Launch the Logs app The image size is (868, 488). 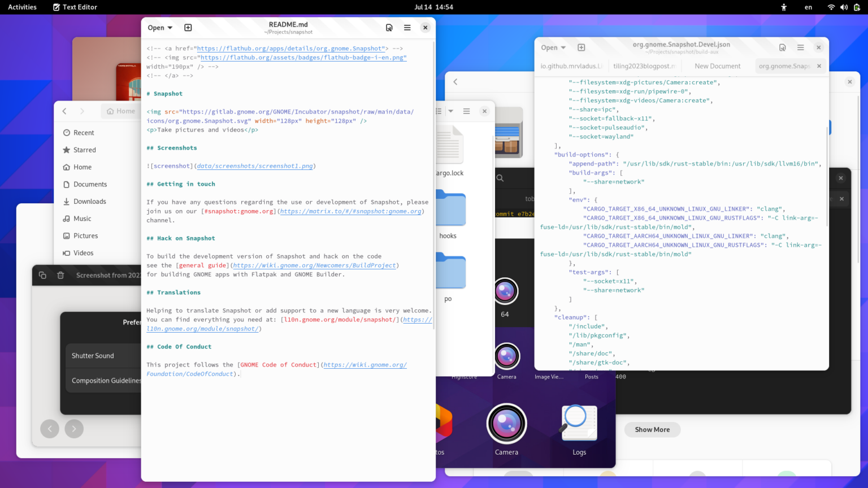(579, 424)
